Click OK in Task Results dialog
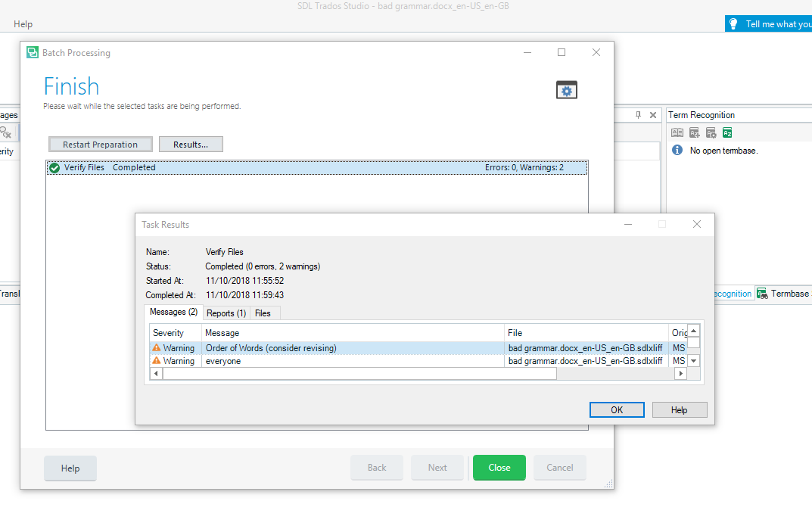 (x=617, y=410)
